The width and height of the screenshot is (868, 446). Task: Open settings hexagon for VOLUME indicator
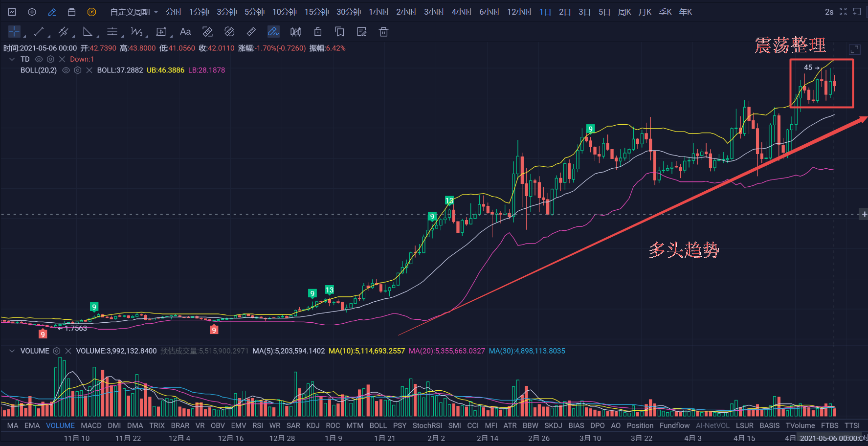click(x=57, y=351)
